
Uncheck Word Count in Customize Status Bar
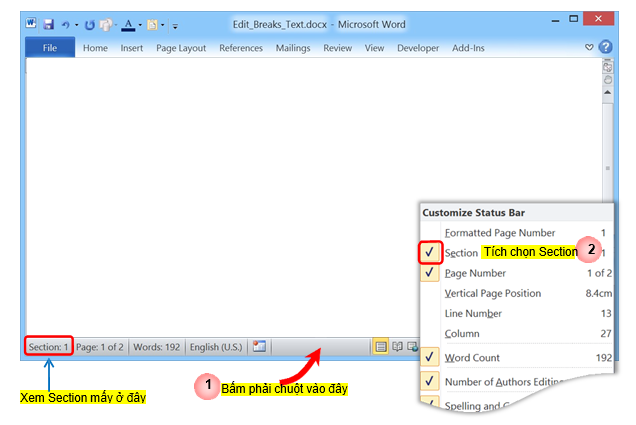[x=429, y=357]
